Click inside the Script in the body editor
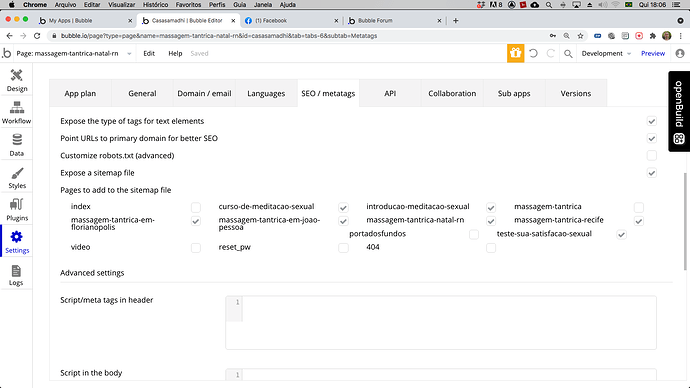The height and width of the screenshot is (388, 690). click(x=441, y=375)
